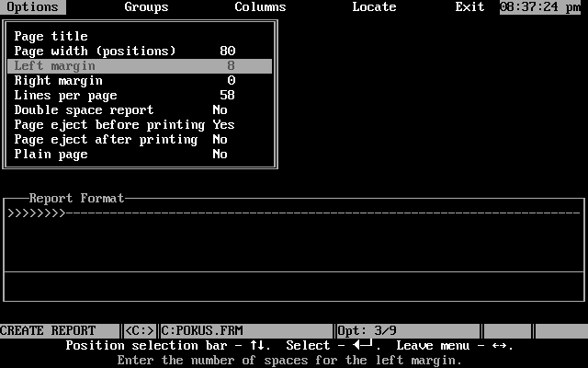Image resolution: width=588 pixels, height=368 pixels.
Task: Click the left margin >>>>>>>> markers
Action: 37,213
